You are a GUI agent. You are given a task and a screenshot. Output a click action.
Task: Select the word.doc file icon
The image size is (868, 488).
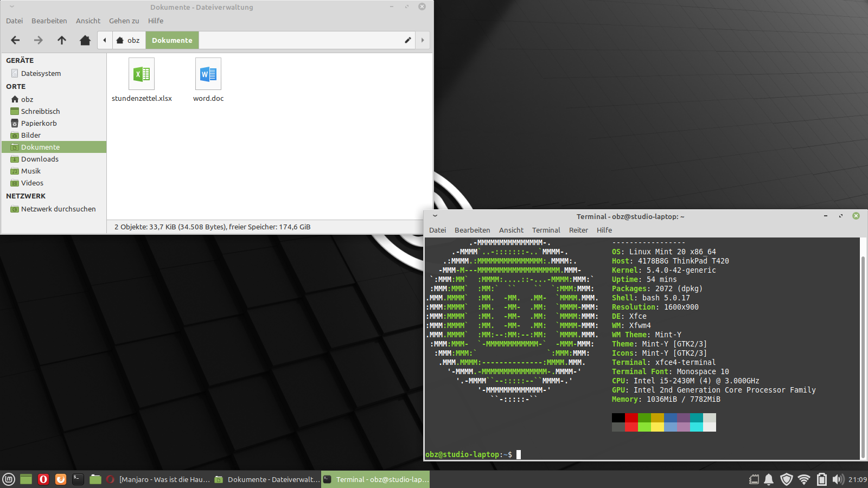[x=208, y=74]
